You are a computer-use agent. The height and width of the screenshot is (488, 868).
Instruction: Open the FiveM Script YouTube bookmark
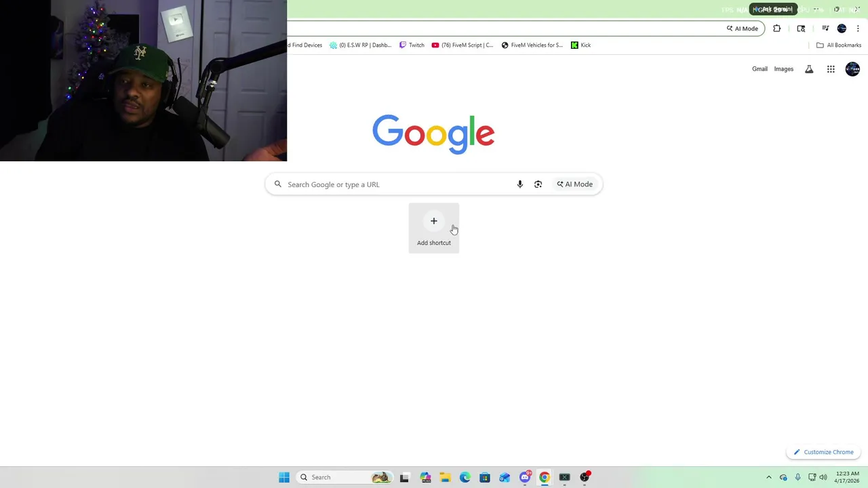(462, 45)
